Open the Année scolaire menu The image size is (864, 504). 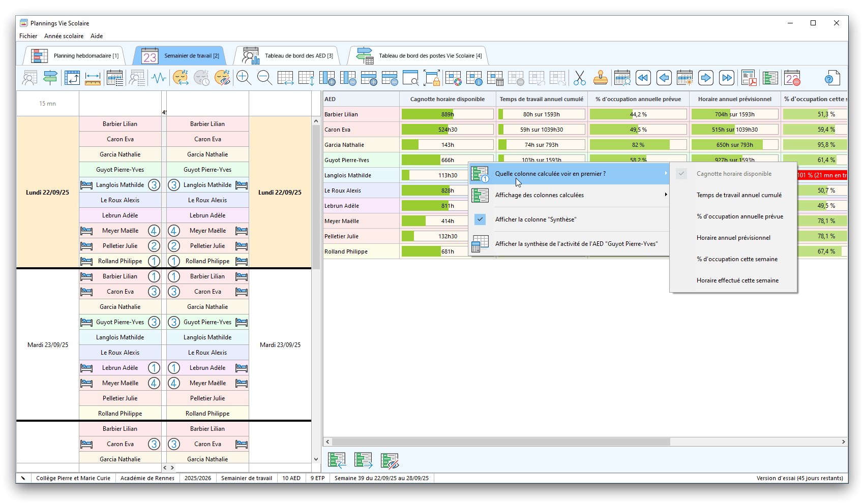tap(64, 36)
